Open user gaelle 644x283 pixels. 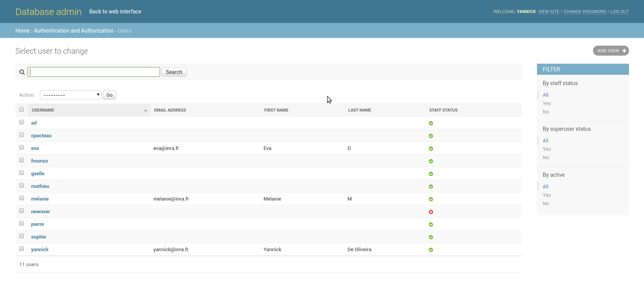pyautogui.click(x=38, y=174)
